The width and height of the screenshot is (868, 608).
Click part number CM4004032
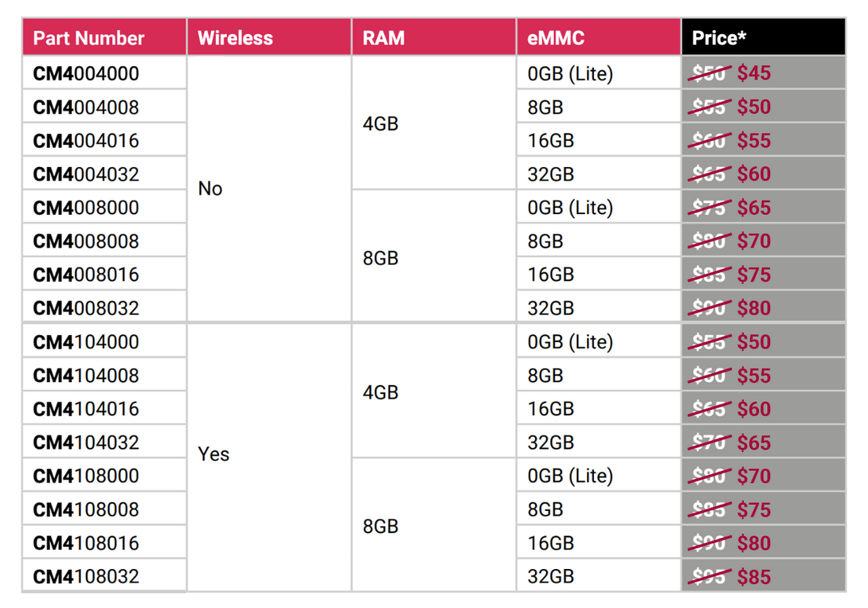[86, 174]
